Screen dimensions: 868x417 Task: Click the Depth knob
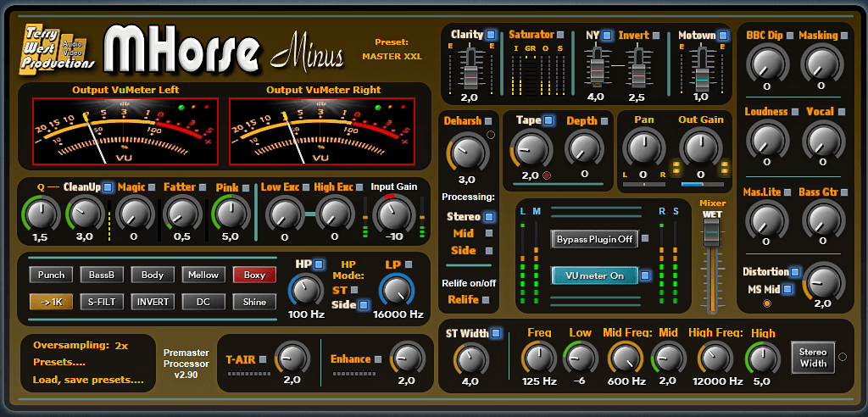pos(583,148)
